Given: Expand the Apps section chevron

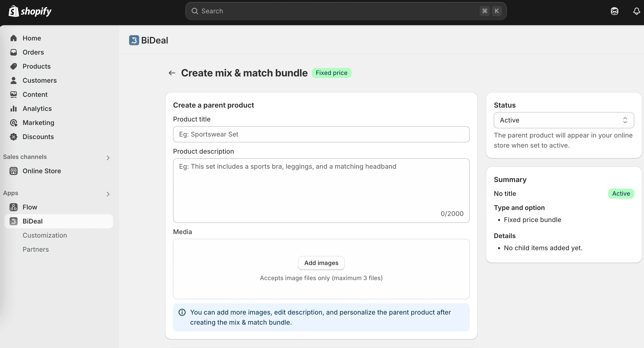Looking at the screenshot, I should 108,194.
